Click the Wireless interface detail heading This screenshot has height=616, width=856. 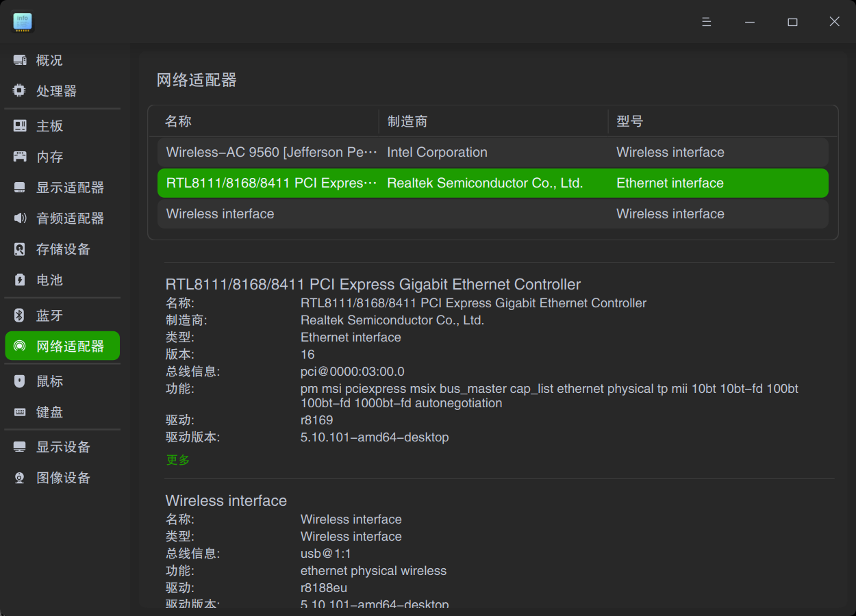(226, 500)
